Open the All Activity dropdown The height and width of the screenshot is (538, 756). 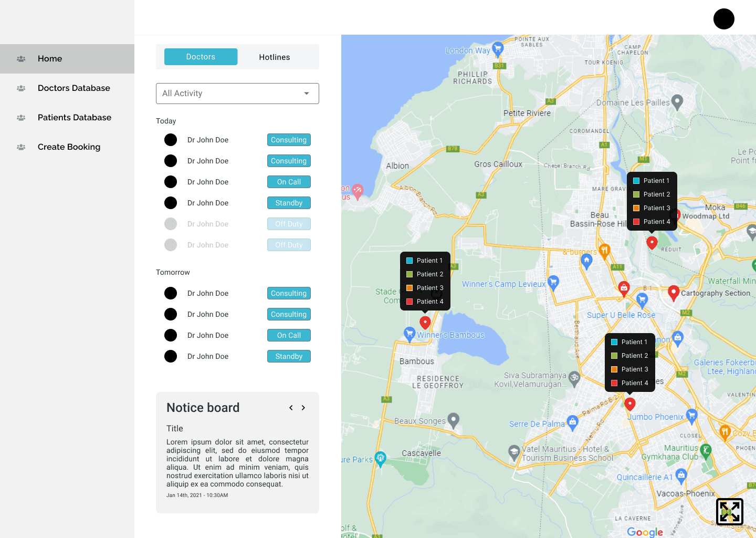click(237, 94)
